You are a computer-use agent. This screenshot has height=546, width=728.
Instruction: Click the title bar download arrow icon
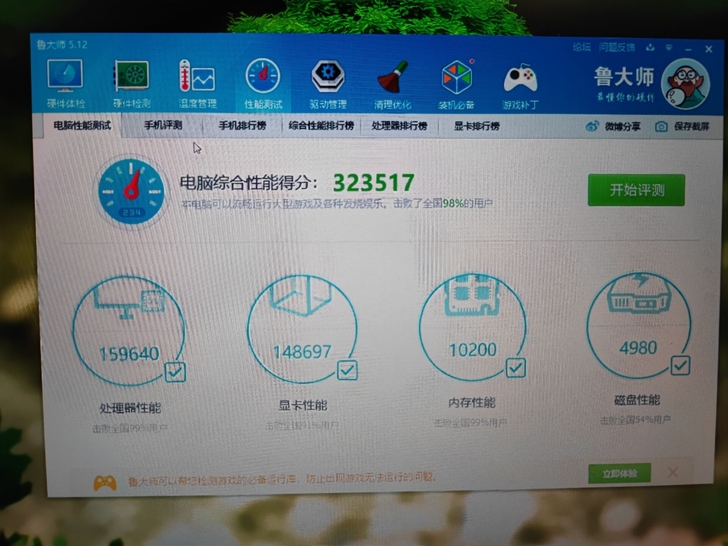click(x=650, y=47)
